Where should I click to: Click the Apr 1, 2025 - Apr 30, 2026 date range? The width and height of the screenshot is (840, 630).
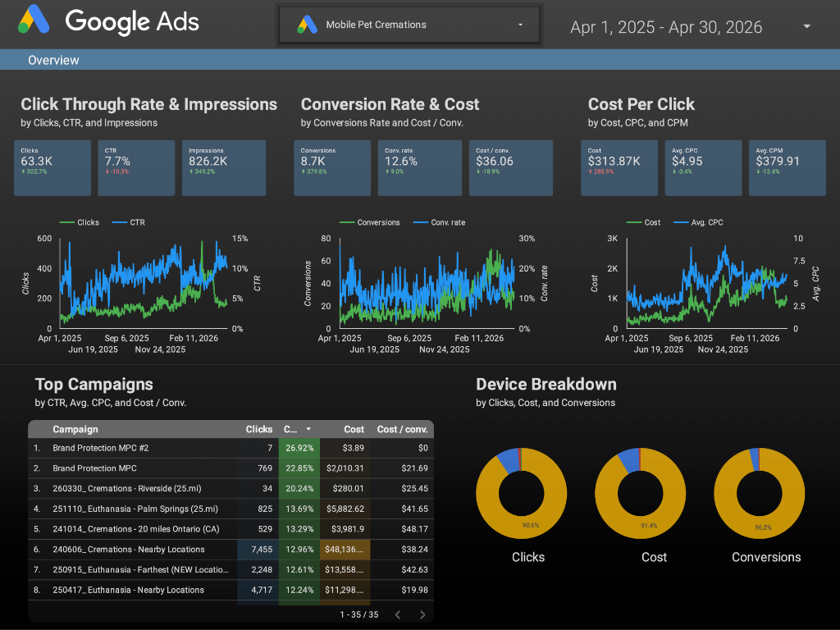pyautogui.click(x=666, y=27)
